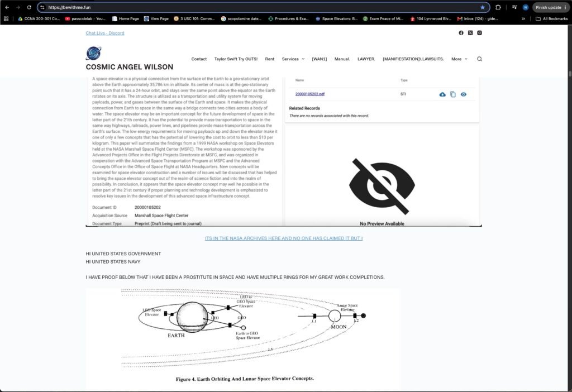Image resolution: width=572 pixels, height=392 pixels.
Task: Click the Figure 4 caption text
Action: tap(245, 379)
